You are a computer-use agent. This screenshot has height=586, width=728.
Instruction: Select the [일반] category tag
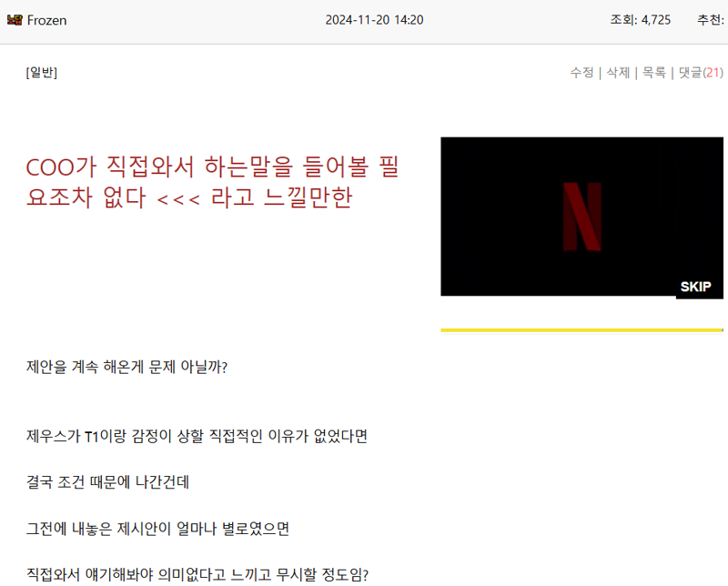[x=41, y=73]
